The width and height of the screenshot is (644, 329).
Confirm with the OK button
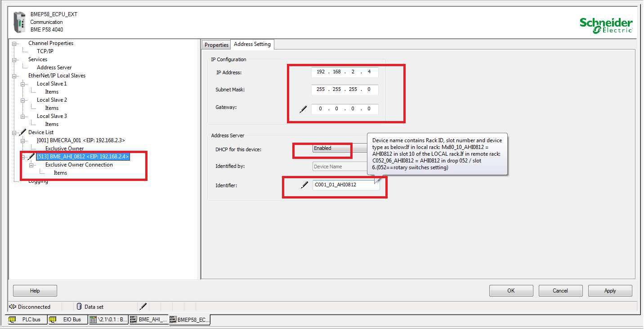click(x=511, y=291)
